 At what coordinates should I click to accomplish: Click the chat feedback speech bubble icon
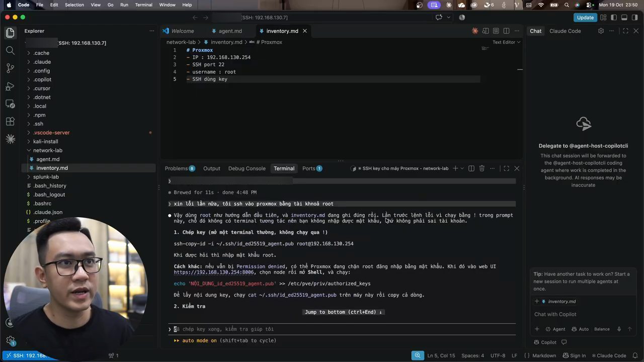(x=564, y=342)
